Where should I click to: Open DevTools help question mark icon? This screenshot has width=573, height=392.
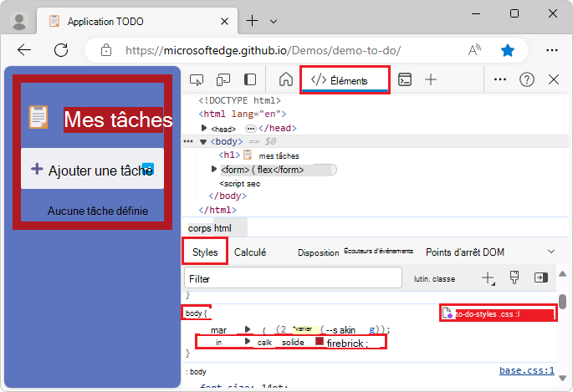click(x=527, y=79)
